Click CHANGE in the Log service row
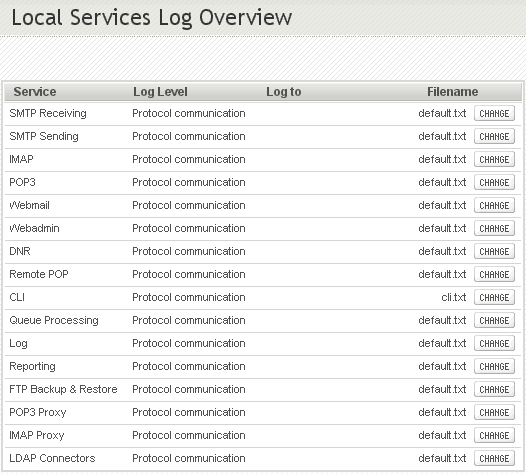This screenshot has height=474, width=526. (494, 343)
